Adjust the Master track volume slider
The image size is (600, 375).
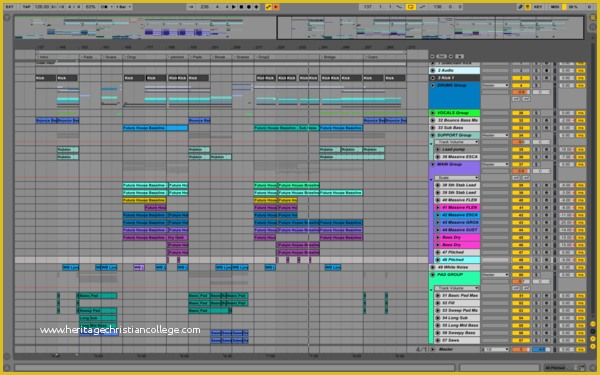tap(521, 349)
